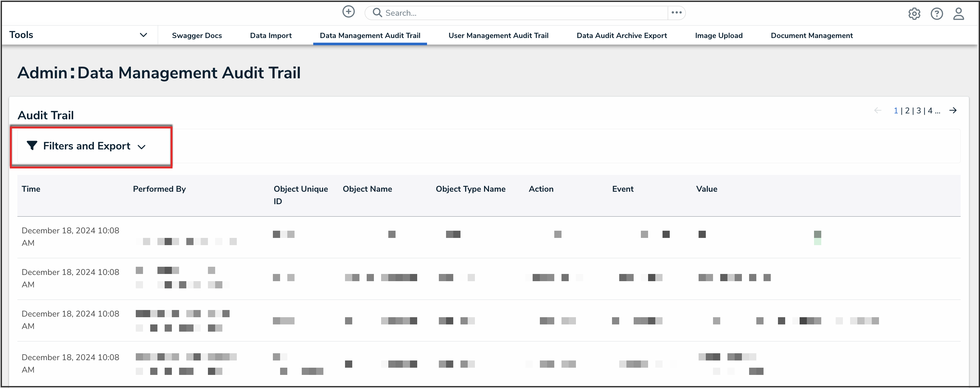Viewport: 980px width, 388px height.
Task: Expand the Tools dropdown chevron
Action: click(x=143, y=35)
